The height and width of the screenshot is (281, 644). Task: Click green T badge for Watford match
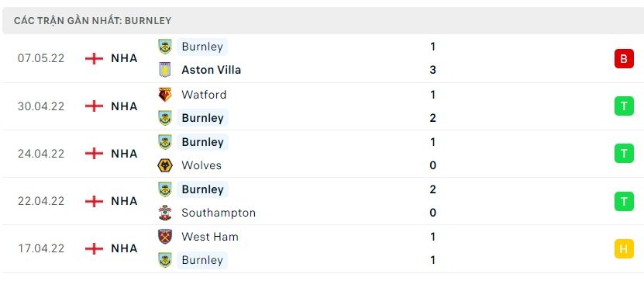(624, 106)
